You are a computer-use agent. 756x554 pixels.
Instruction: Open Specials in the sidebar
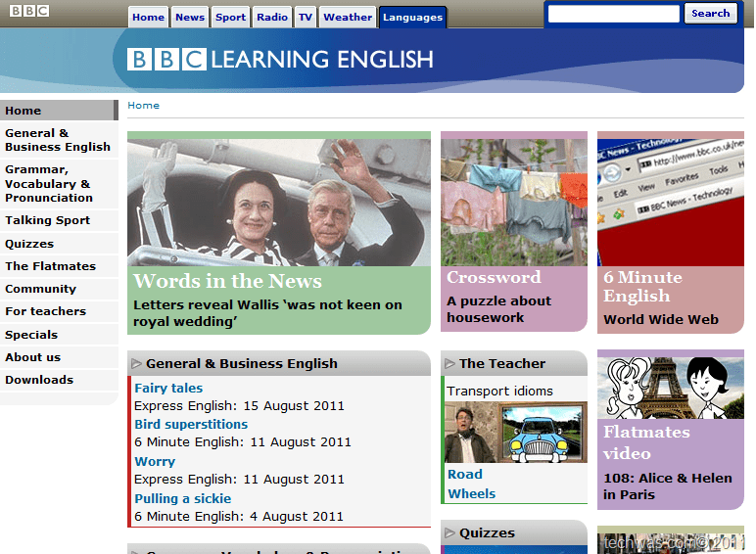click(59, 335)
